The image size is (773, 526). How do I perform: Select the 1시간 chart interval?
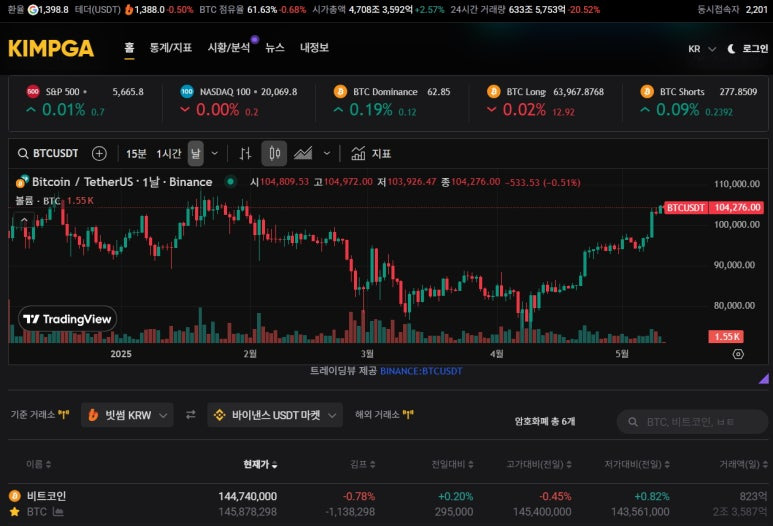[x=169, y=154]
